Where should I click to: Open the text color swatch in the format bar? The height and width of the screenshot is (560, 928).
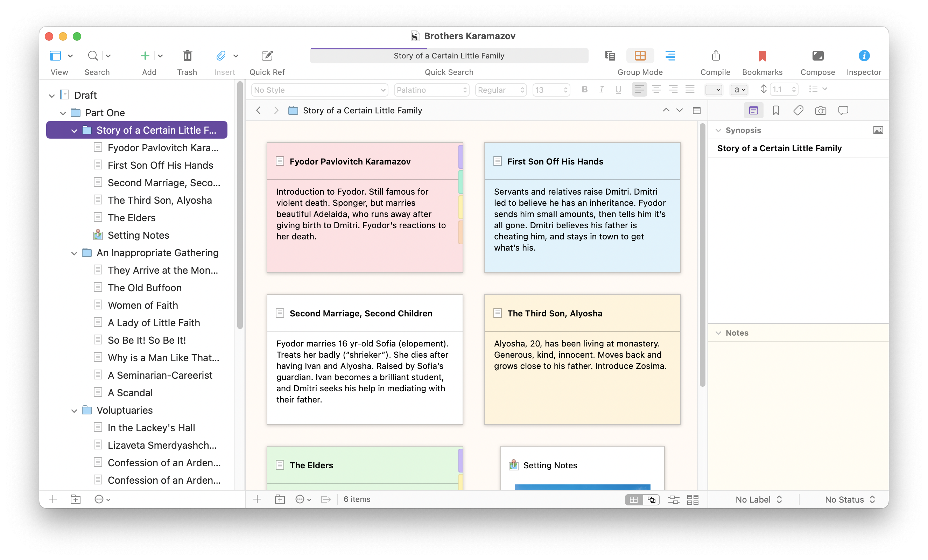point(714,90)
